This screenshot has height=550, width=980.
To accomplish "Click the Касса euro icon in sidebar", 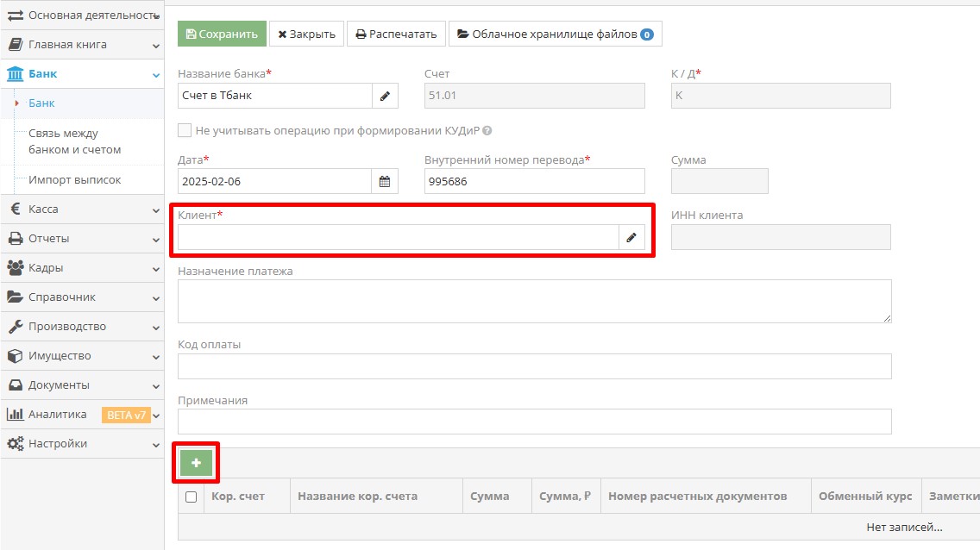I will (15, 209).
